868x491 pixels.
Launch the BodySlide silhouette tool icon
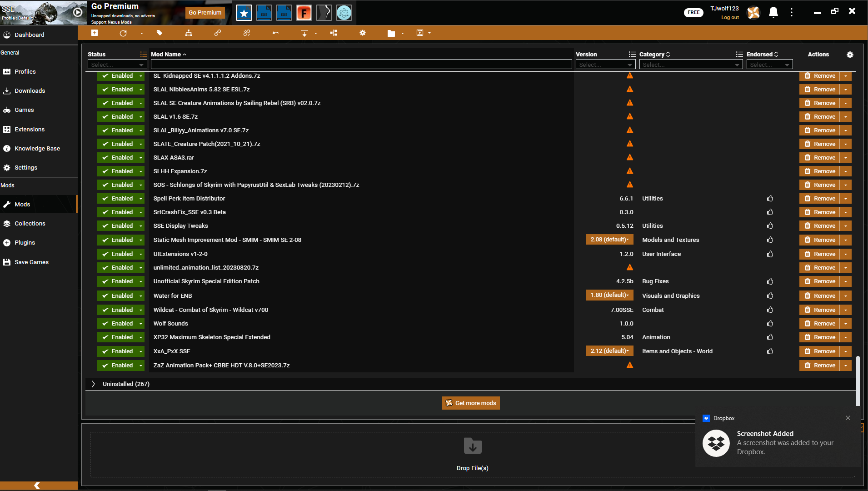324,13
